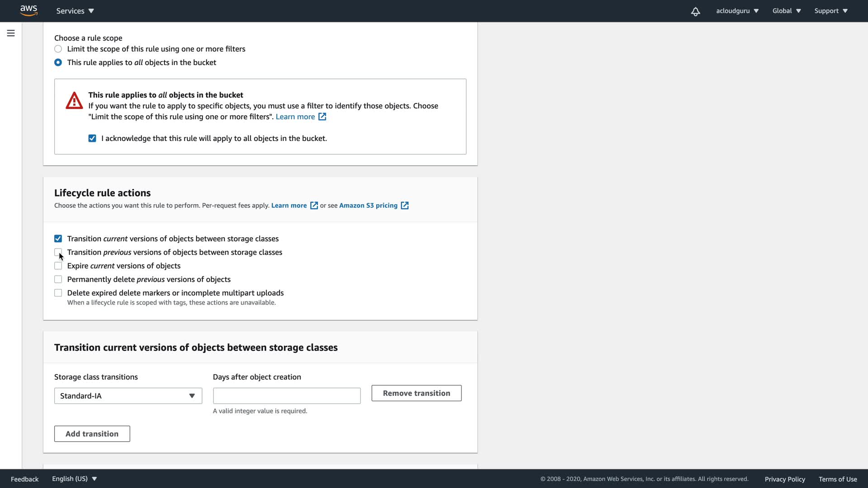This screenshot has height=488, width=868.
Task: Click external link icon beside lifecycle Learn more
Action: (314, 206)
